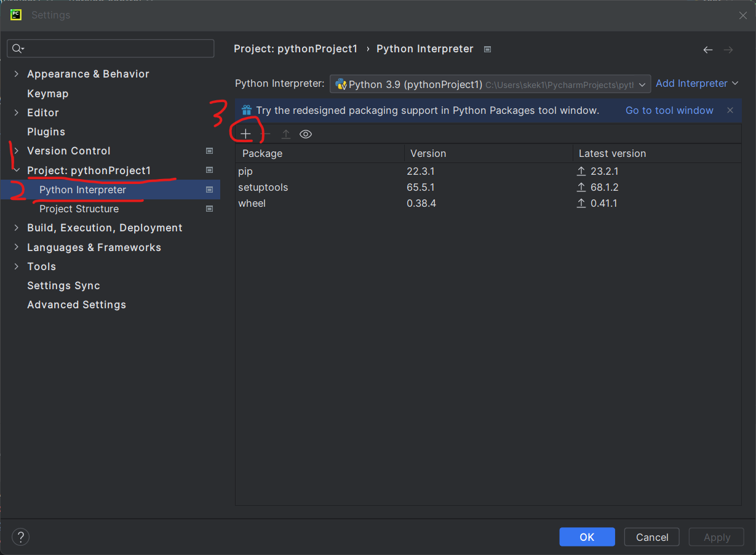Click the OK button

[x=587, y=537]
